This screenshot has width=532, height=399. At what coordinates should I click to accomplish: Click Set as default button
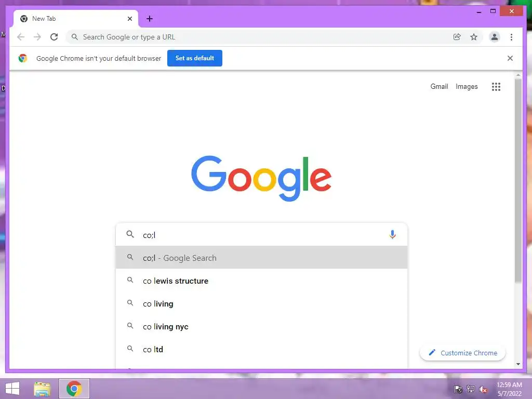(x=195, y=58)
